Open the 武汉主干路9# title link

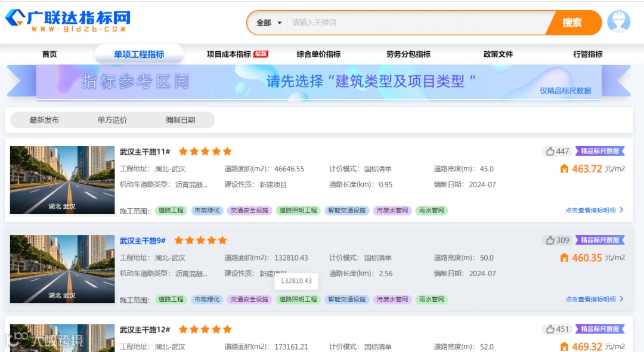click(143, 240)
